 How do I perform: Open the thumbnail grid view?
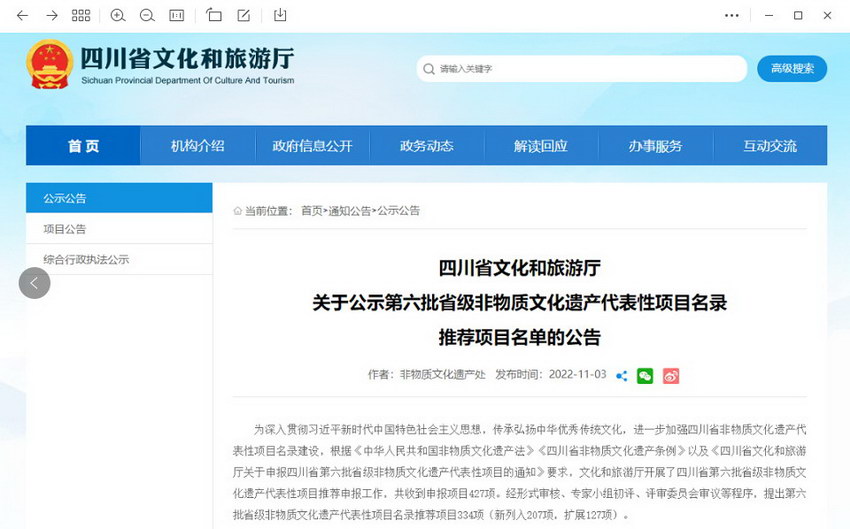81,15
